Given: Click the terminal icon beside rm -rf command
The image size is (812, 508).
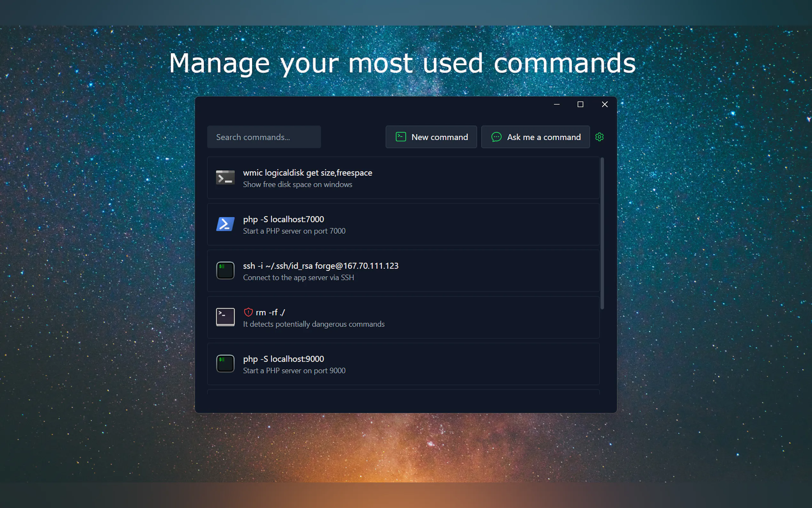Looking at the screenshot, I should pos(225,317).
